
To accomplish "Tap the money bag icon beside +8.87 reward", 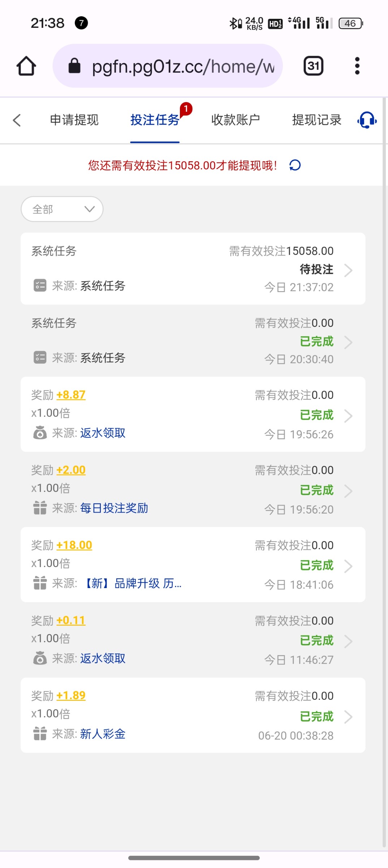I will [x=40, y=433].
